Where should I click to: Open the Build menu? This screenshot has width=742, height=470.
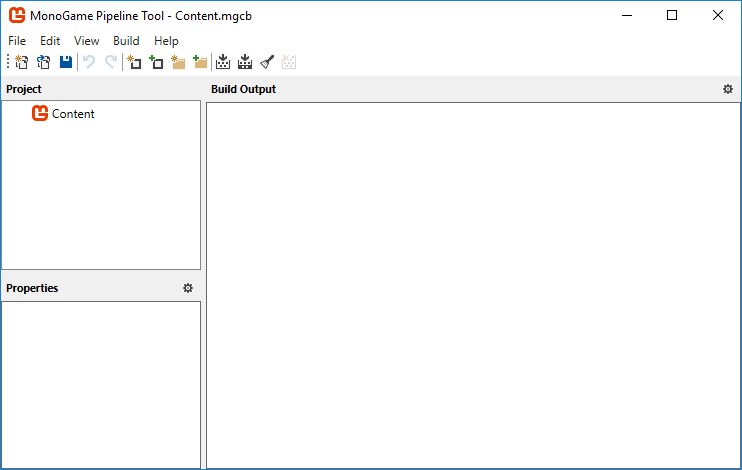click(x=126, y=41)
